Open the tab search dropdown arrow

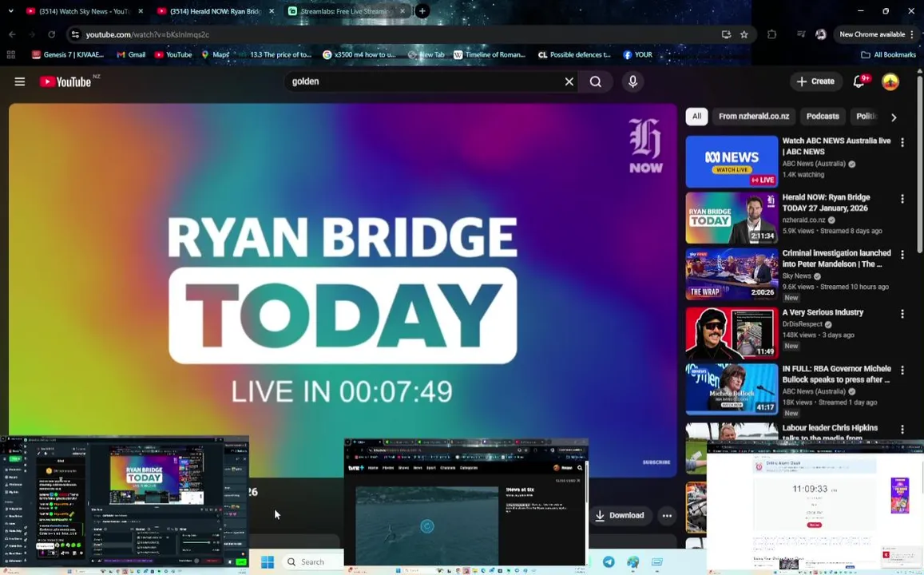[10, 11]
